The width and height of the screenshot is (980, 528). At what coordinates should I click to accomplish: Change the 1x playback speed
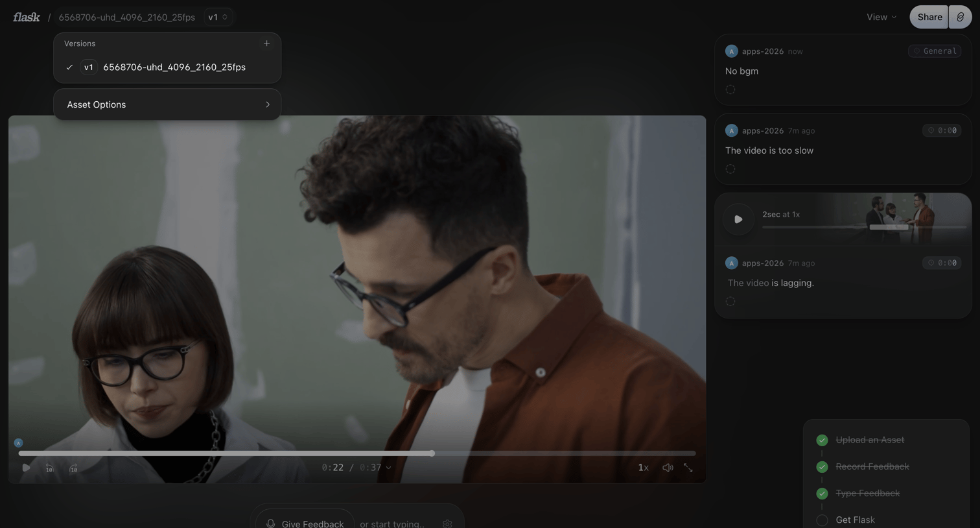point(643,468)
